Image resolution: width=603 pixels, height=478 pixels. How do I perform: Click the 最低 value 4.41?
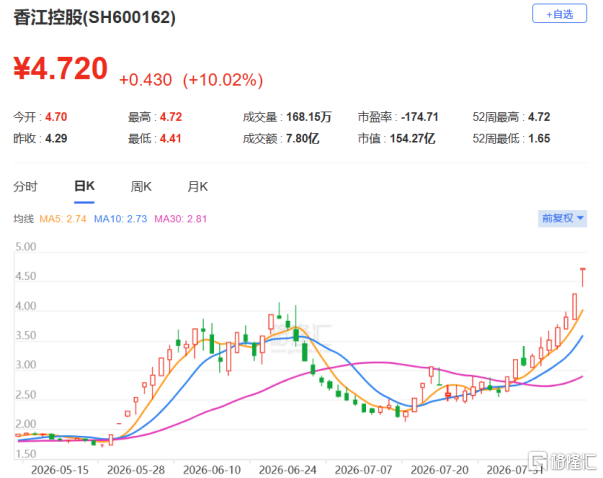click(x=170, y=138)
